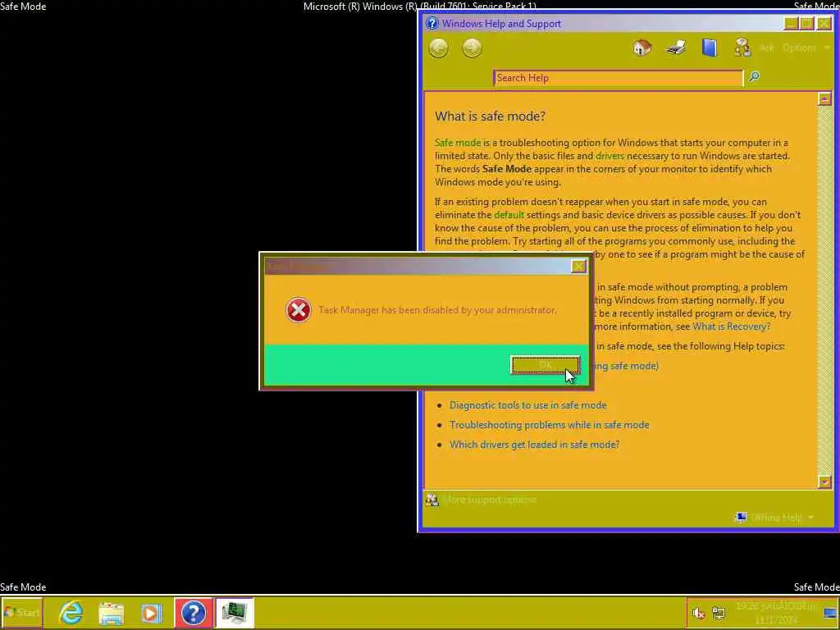The height and width of the screenshot is (630, 840).
Task: Go back in Windows Help and Support
Action: (x=438, y=48)
